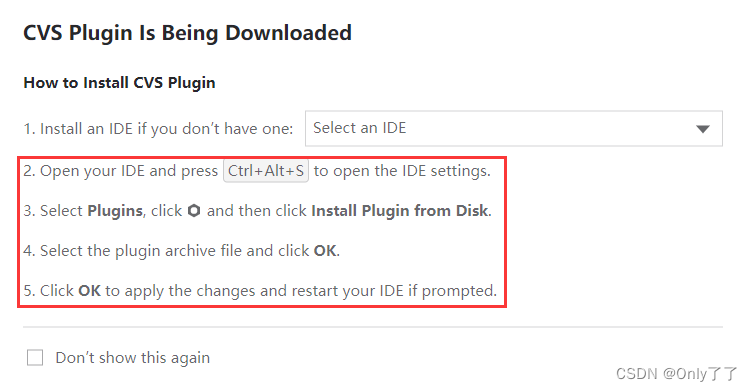Click the dropdown arrow triangle at right
This screenshot has height=391, width=752.
(x=703, y=129)
